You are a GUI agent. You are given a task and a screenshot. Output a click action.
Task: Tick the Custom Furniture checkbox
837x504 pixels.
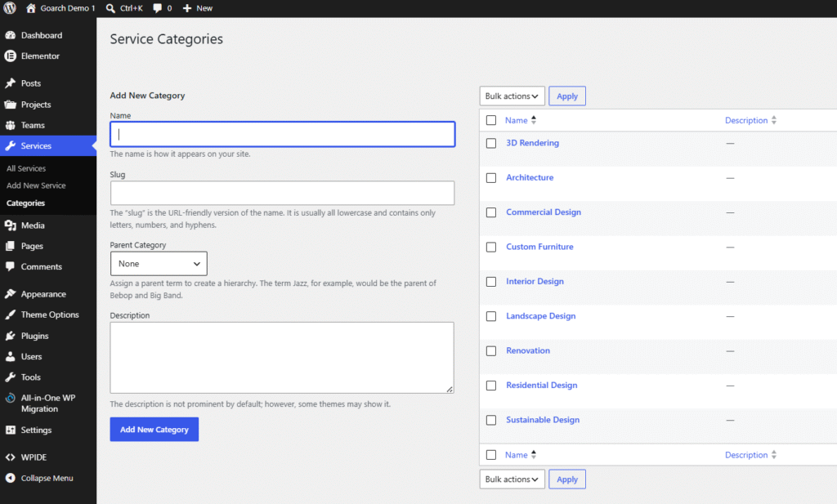(x=491, y=248)
